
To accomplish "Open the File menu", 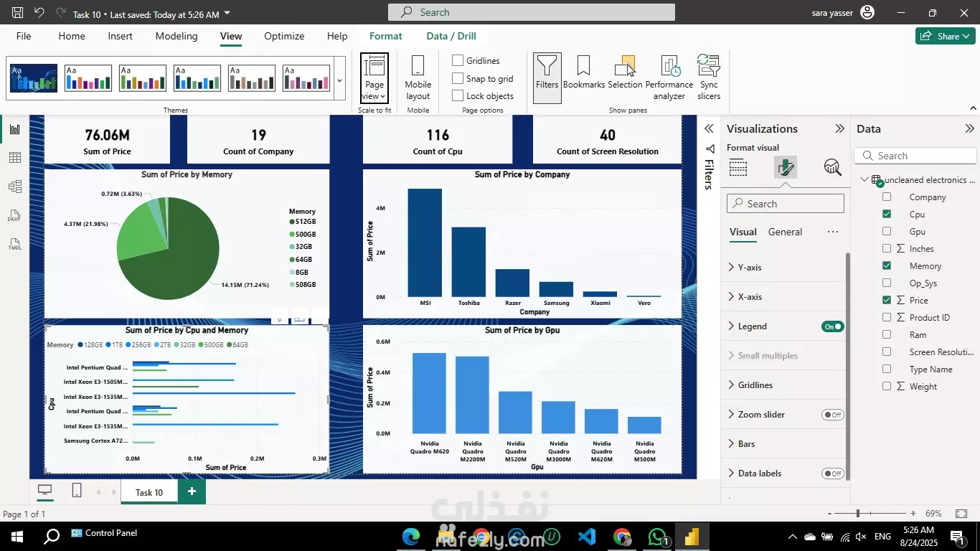I will [x=24, y=36].
